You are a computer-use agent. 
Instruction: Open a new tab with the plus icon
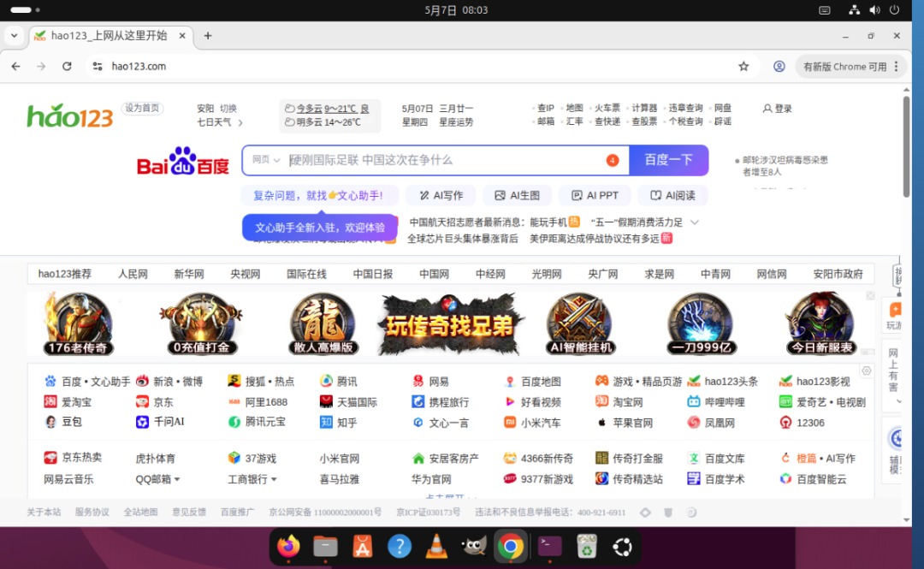coord(207,35)
